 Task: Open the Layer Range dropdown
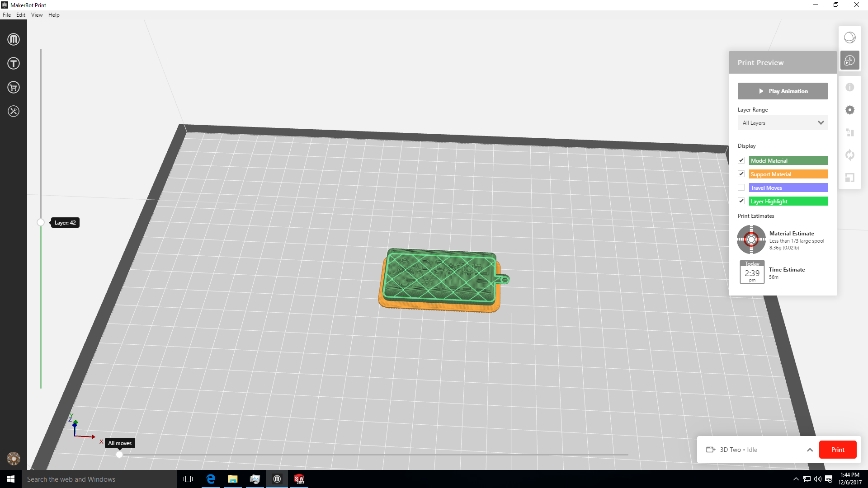point(783,122)
